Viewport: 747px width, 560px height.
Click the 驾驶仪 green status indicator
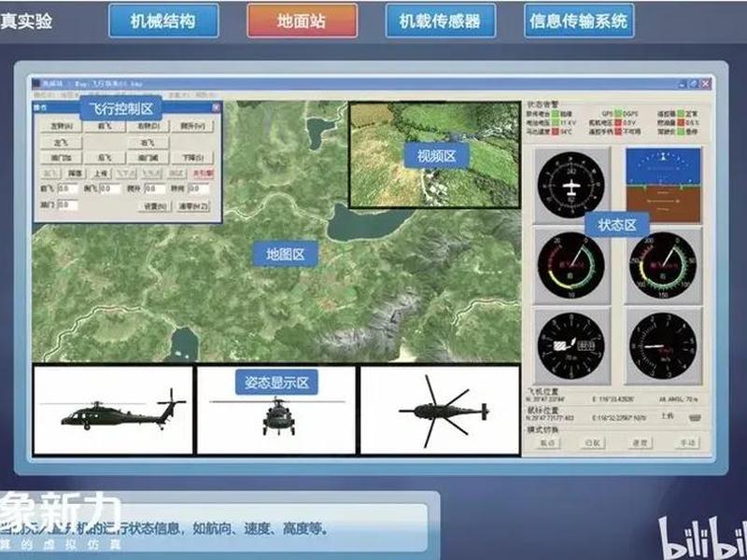681,131
